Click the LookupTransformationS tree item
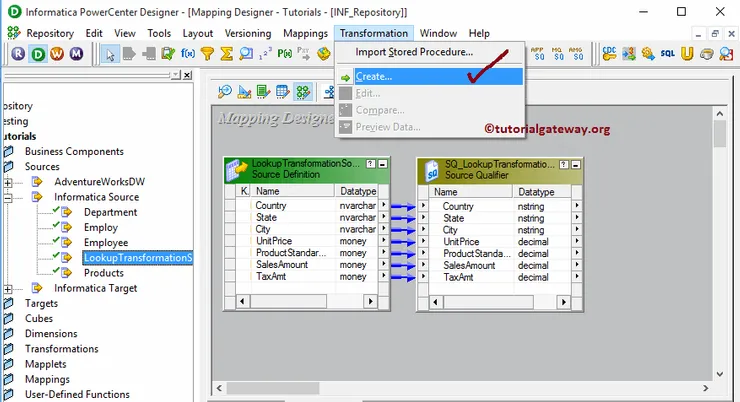This screenshot has height=402, width=740. click(138, 258)
